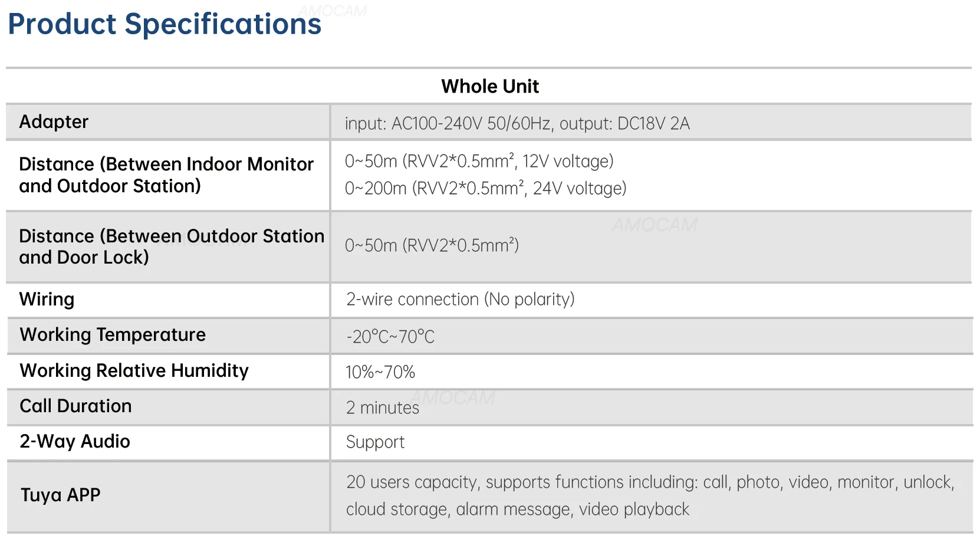Select the 2-wire connection (No polarity) text
Image resolution: width=980 pixels, height=539 pixels.
coord(461,300)
